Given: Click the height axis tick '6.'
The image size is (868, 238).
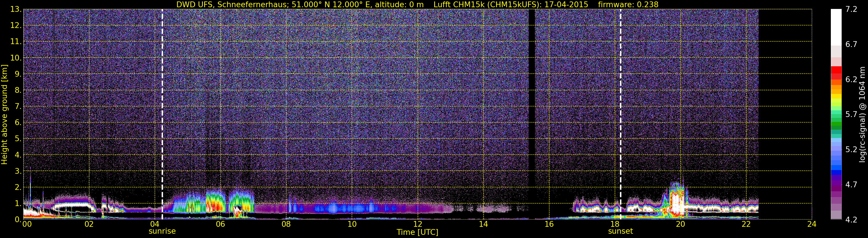Looking at the screenshot, I should pos(18,122).
